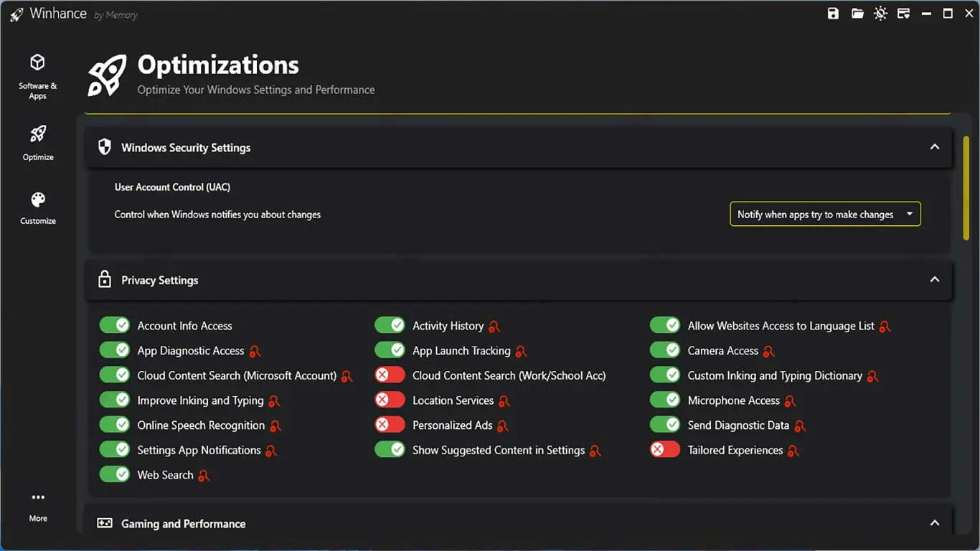980x551 pixels.
Task: Open the Customize palette section
Action: [x=38, y=208]
